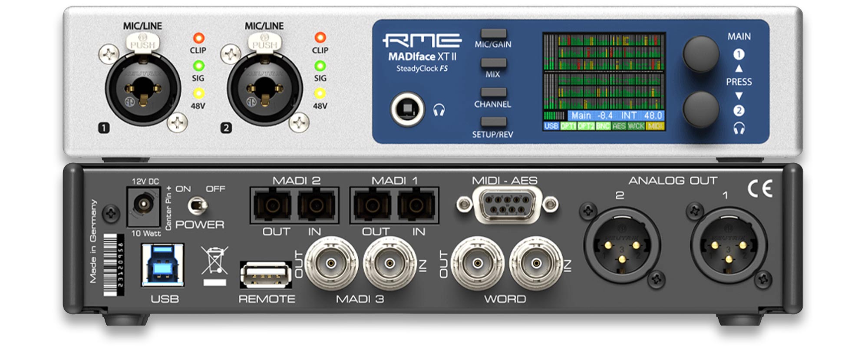Click 'MADIface XT II' product name
The width and height of the screenshot is (868, 357).
[422, 56]
